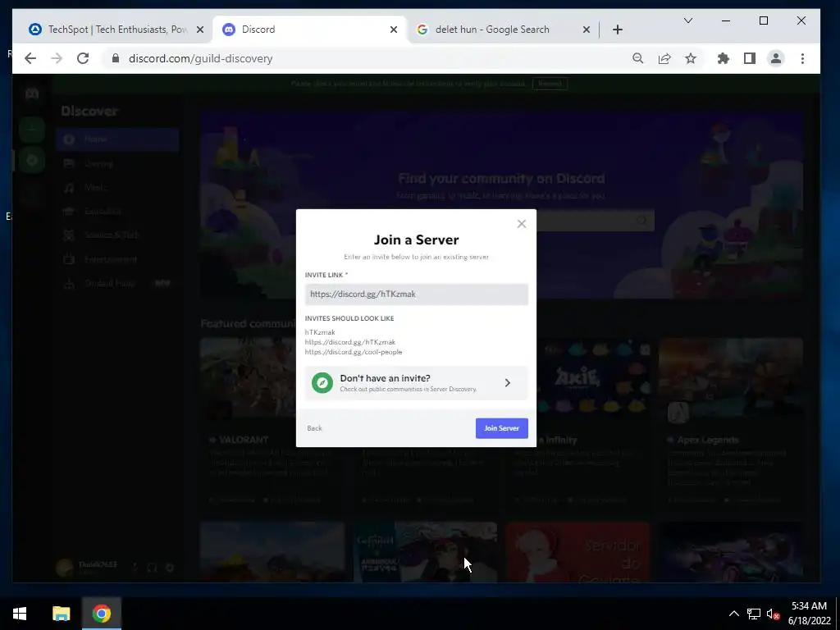Screen dimensions: 840x630
Task: Open the Don't have an invite option
Action: pos(416,383)
